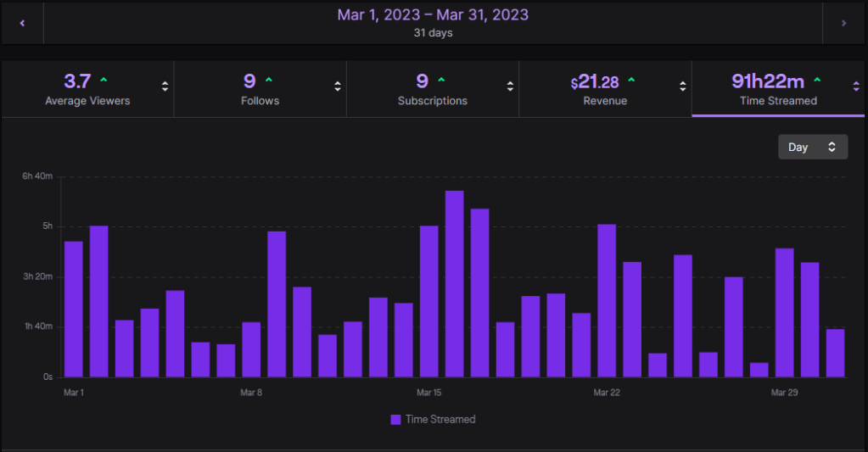Image resolution: width=868 pixels, height=452 pixels.
Task: Click green trend arrow beside 91h22m
Action: (x=817, y=81)
